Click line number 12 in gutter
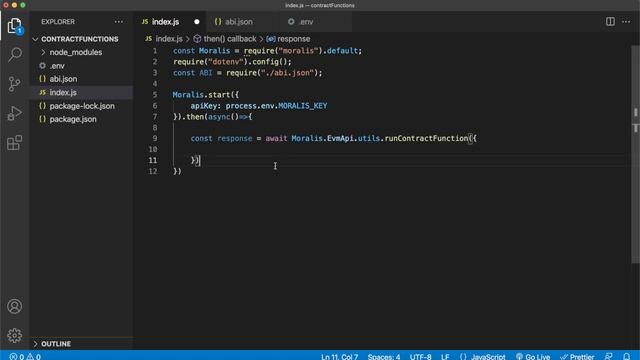This screenshot has height=360, width=640. pyautogui.click(x=153, y=171)
